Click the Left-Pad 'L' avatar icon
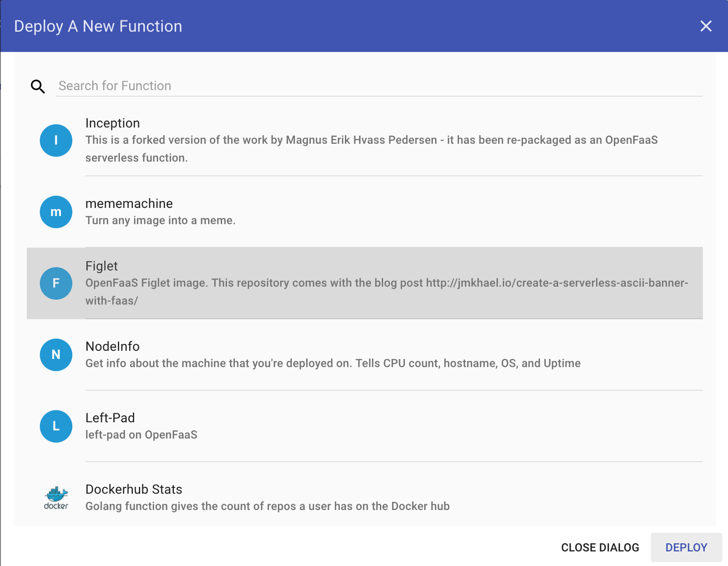The width and height of the screenshot is (728, 566). point(56,426)
